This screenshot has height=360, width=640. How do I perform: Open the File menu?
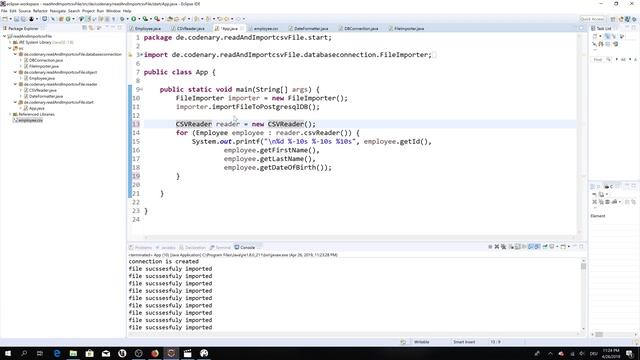4,11
